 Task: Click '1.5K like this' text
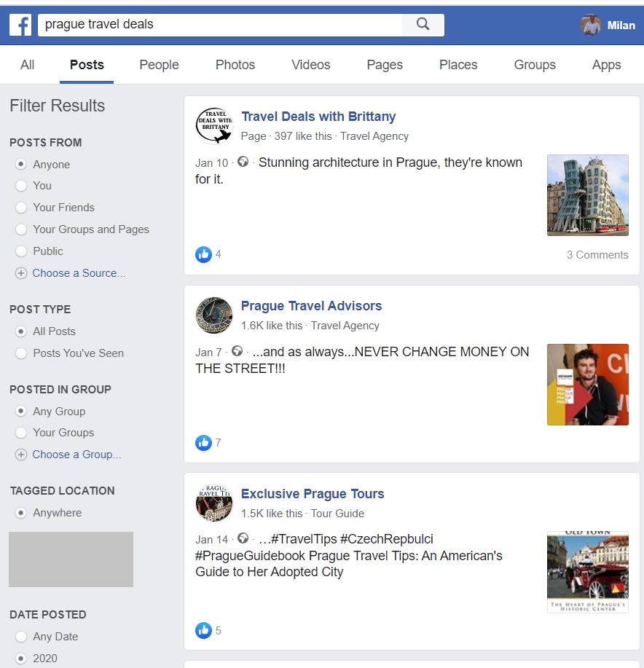point(272,514)
